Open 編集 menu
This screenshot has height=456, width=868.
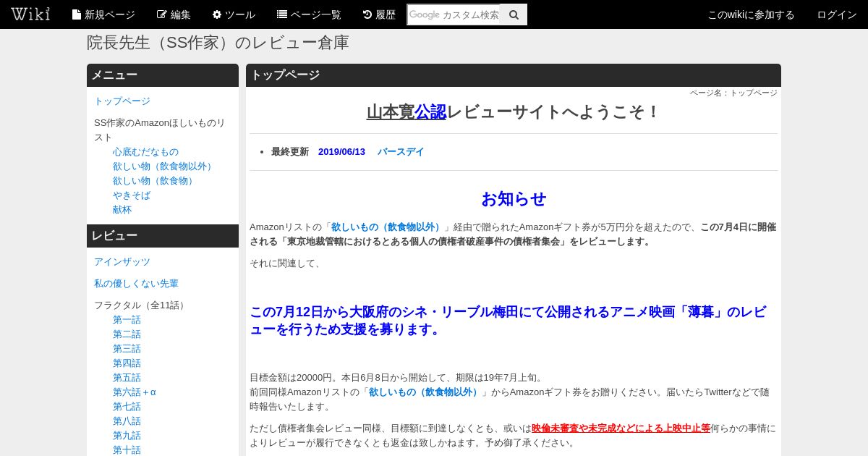click(x=174, y=14)
